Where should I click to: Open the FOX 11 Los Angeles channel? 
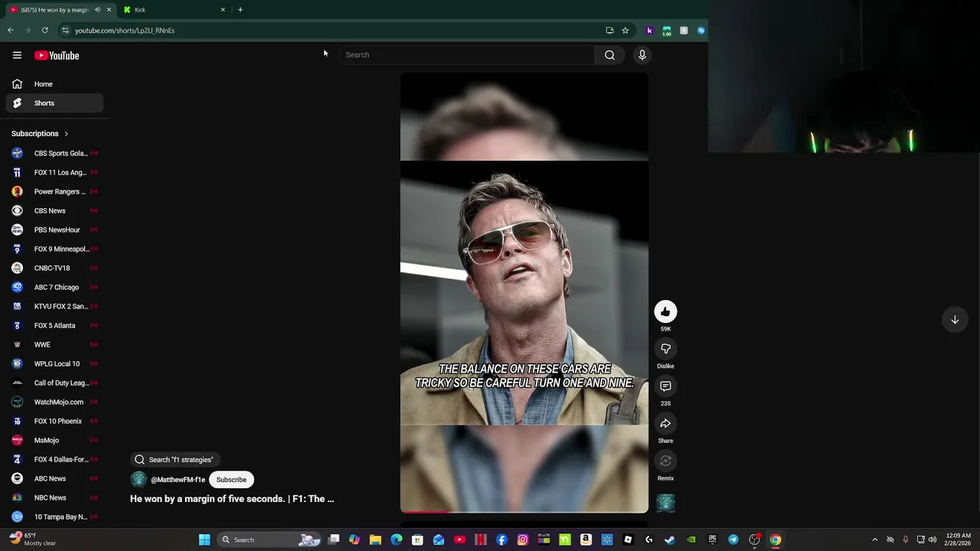[x=54, y=172]
